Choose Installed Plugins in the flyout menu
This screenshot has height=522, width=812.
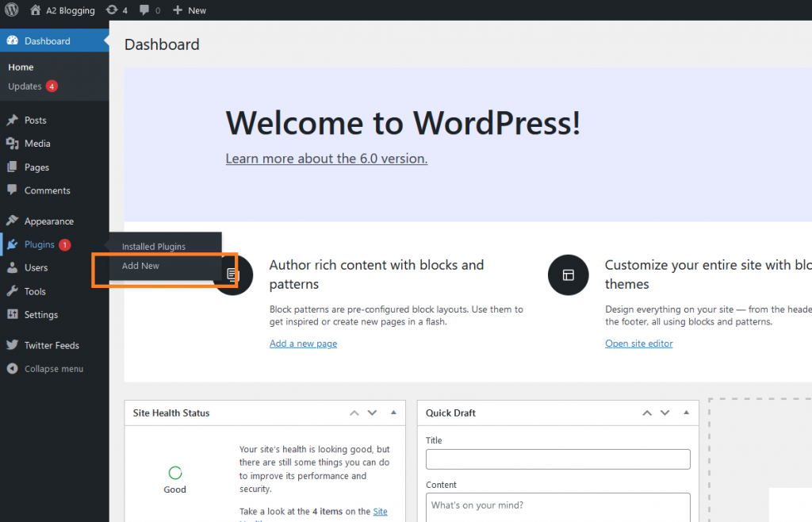click(155, 246)
